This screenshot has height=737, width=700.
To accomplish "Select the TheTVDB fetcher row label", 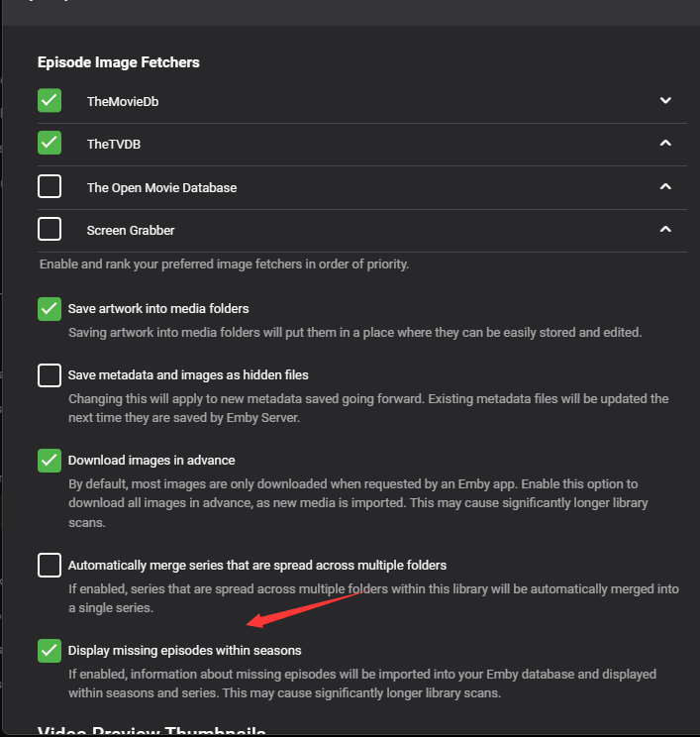I will click(112, 145).
